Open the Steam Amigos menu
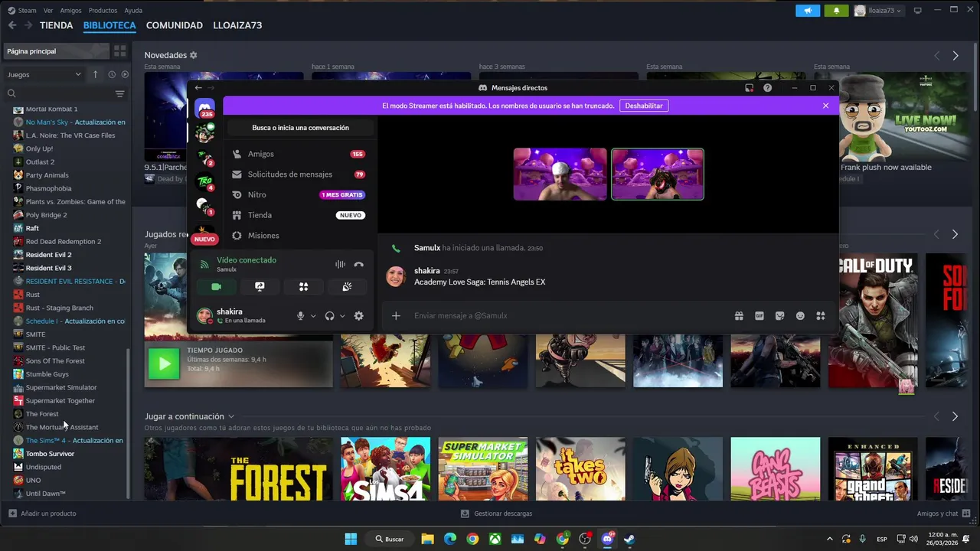 [x=70, y=11]
